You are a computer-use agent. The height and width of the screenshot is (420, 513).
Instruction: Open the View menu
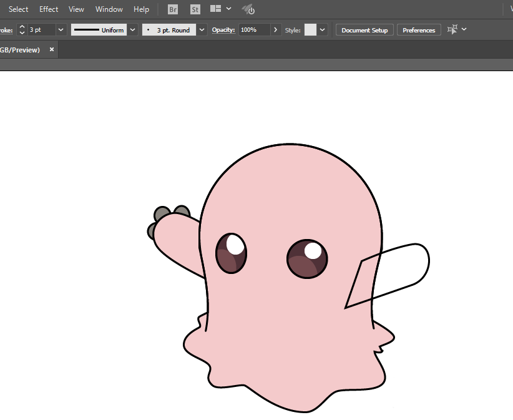pyautogui.click(x=76, y=9)
